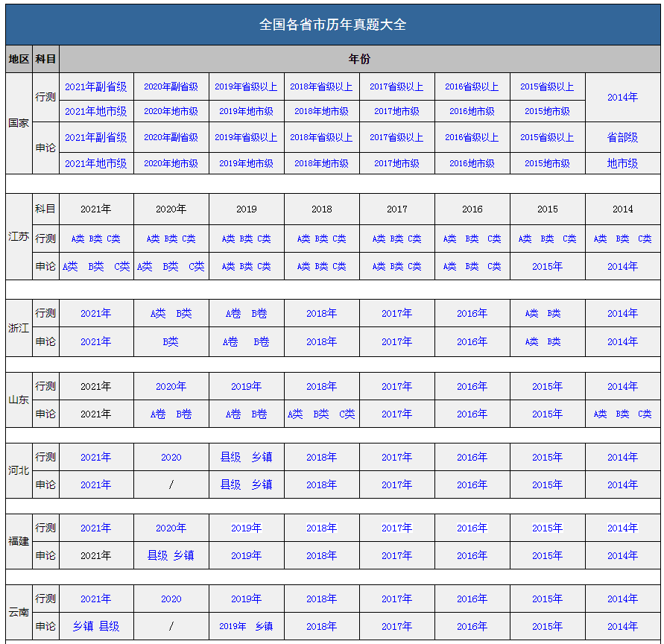Viewport: 664px width, 644px height.
Task: Open 山东 行测 2017年 link
Action: coord(396,386)
